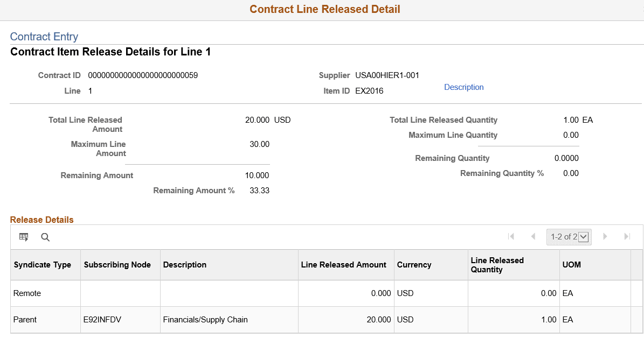
Task: Open the Find search icon in Release Details
Action: [45, 237]
